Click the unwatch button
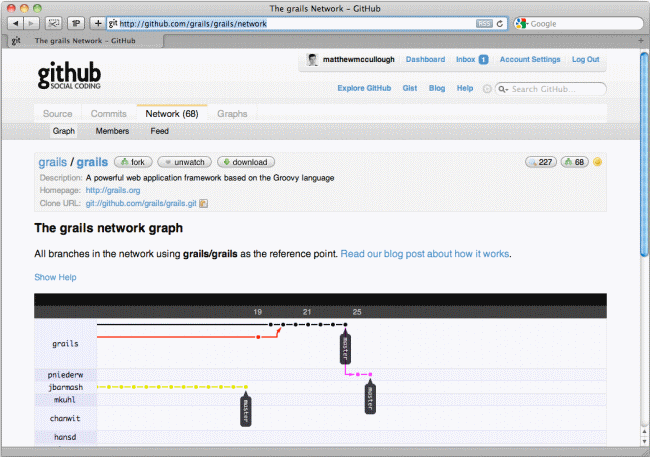Image resolution: width=650 pixels, height=457 pixels. pyautogui.click(x=185, y=162)
